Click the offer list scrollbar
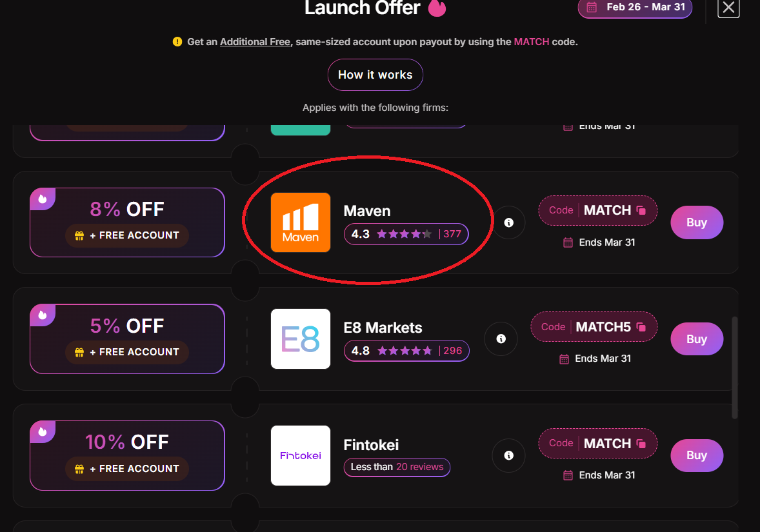Viewport: 760px width, 532px height. pos(735,368)
